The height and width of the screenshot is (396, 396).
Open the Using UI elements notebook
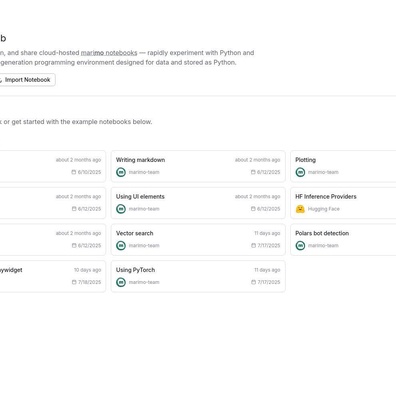[198, 203]
